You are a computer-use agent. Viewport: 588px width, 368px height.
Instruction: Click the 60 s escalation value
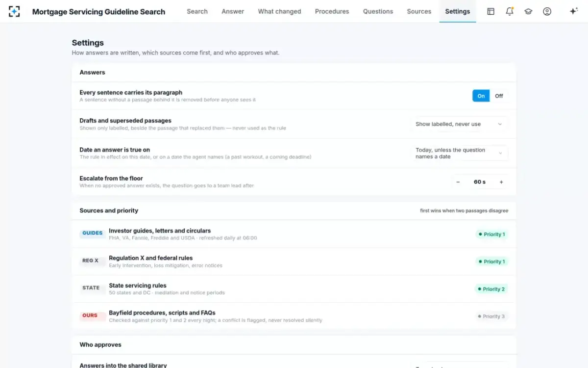480,182
